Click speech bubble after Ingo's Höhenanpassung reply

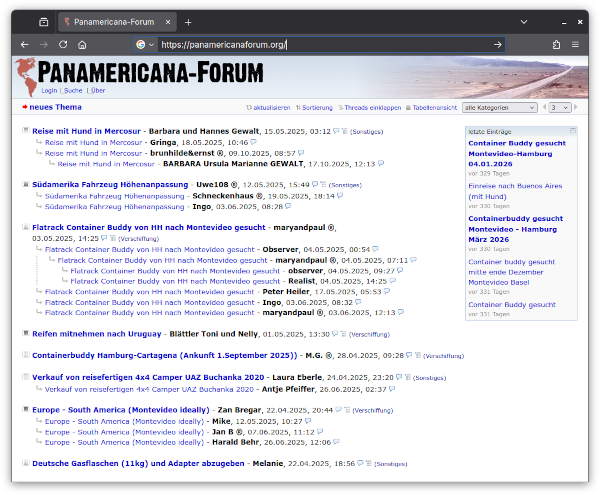pyautogui.click(x=288, y=206)
